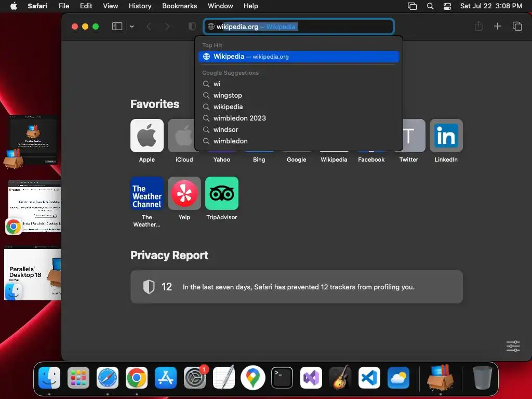This screenshot has height=399, width=532.
Task: Expand the tab group dropdown arrow
Action: [x=131, y=26]
